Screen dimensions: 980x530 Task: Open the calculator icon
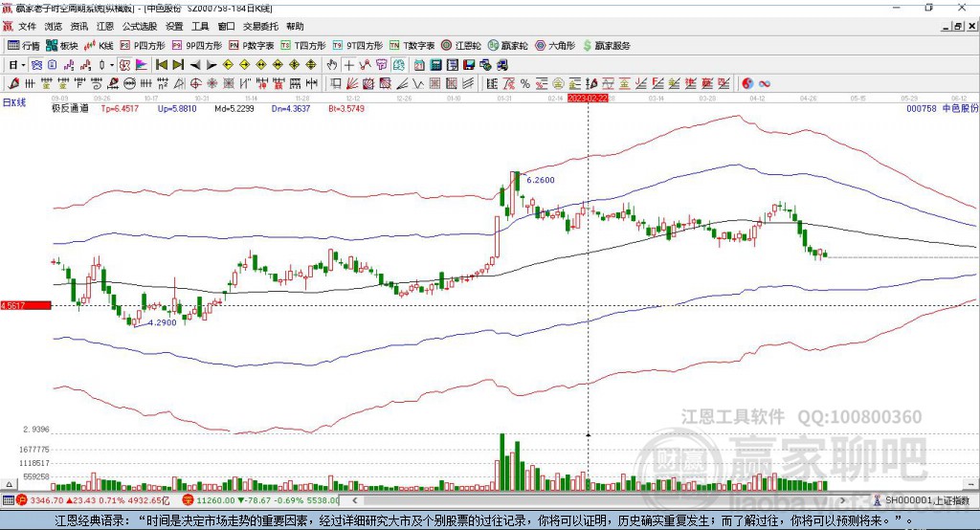point(436,65)
